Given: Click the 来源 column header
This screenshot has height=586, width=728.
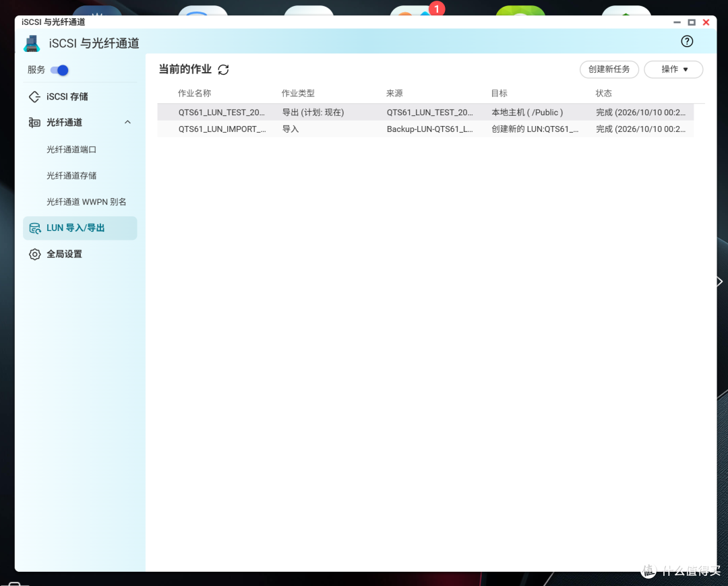Looking at the screenshot, I should tap(394, 93).
